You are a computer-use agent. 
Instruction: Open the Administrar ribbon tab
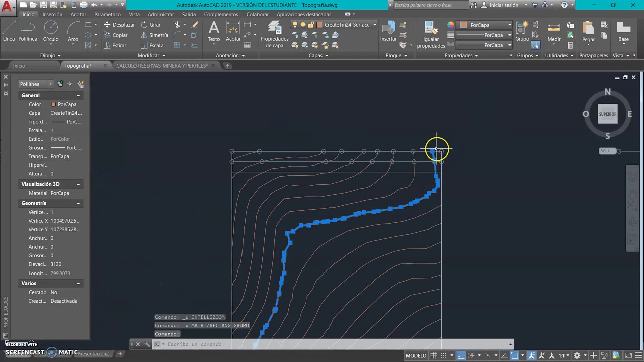point(160,15)
